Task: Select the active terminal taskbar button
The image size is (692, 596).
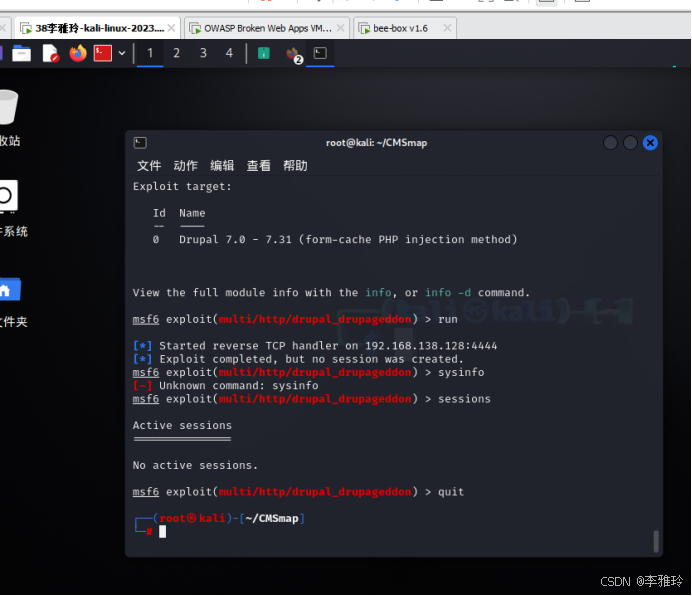Action: point(320,53)
